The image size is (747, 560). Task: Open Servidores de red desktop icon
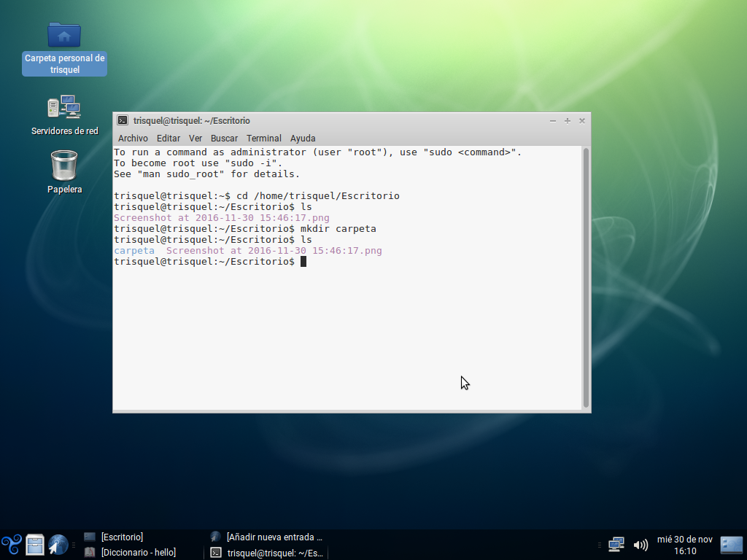click(64, 107)
